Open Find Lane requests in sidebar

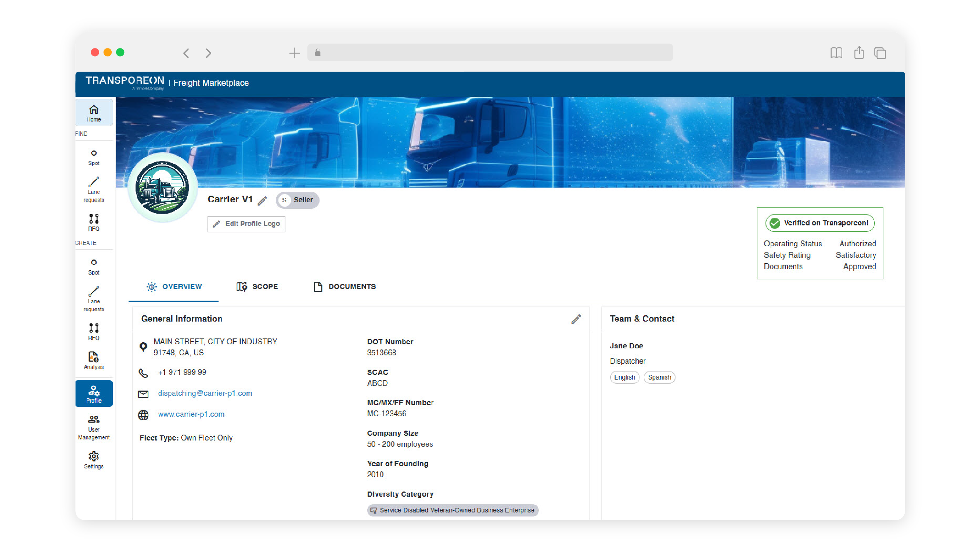click(94, 189)
